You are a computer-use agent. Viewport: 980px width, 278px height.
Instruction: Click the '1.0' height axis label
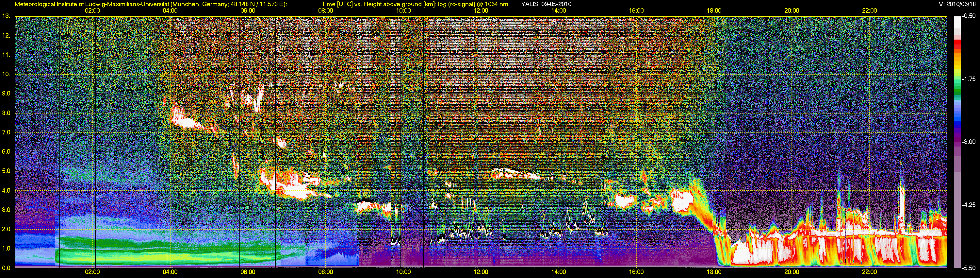click(x=6, y=248)
